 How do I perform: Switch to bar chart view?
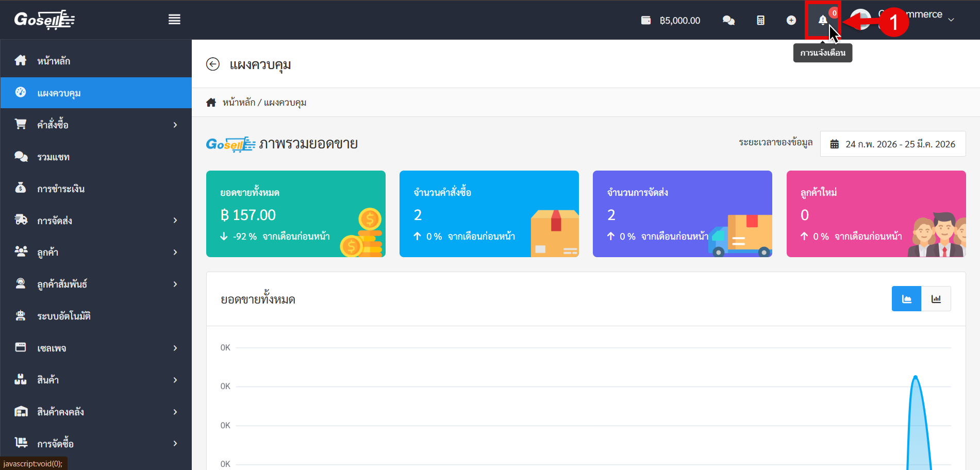pyautogui.click(x=936, y=299)
